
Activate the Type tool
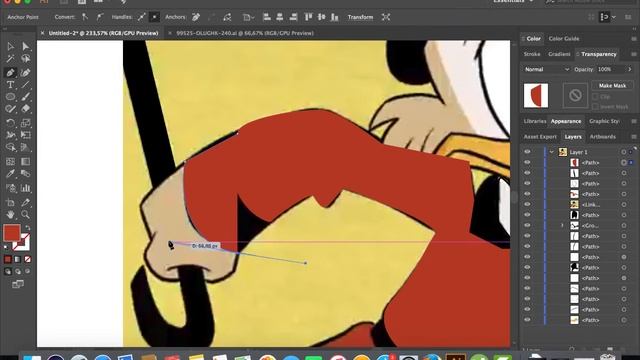point(11,85)
